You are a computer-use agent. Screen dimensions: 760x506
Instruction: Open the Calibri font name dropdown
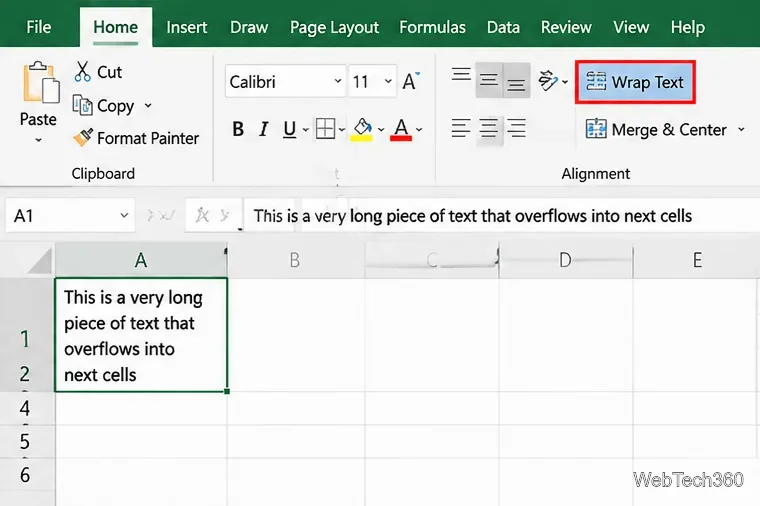[x=338, y=81]
